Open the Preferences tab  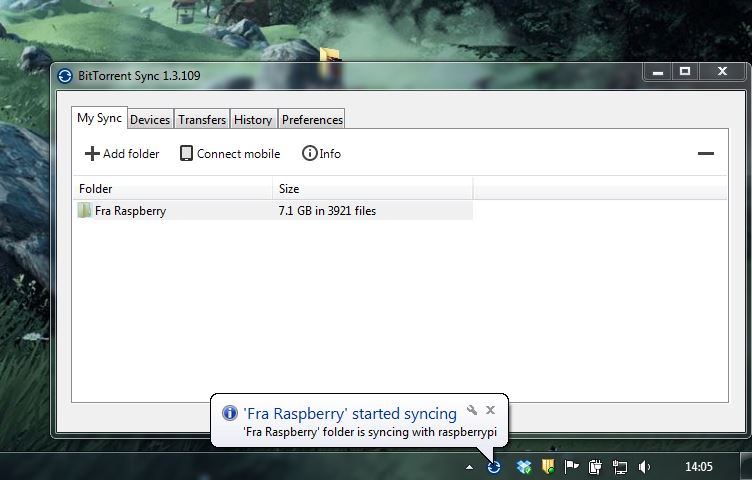click(312, 120)
